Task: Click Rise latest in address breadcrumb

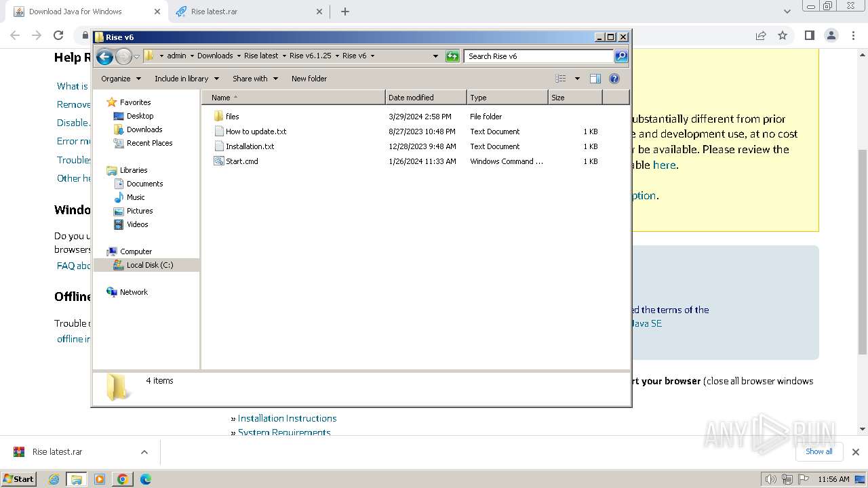Action: (261, 56)
